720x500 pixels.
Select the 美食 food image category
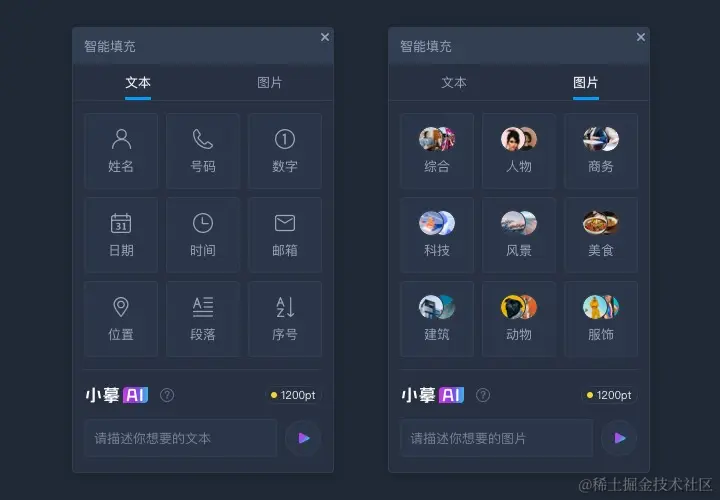coord(601,235)
